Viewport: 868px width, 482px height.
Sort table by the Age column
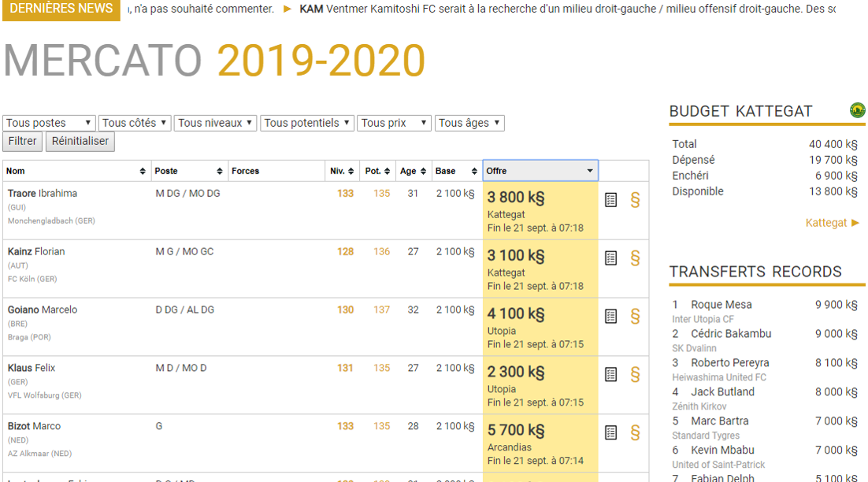[x=412, y=171]
